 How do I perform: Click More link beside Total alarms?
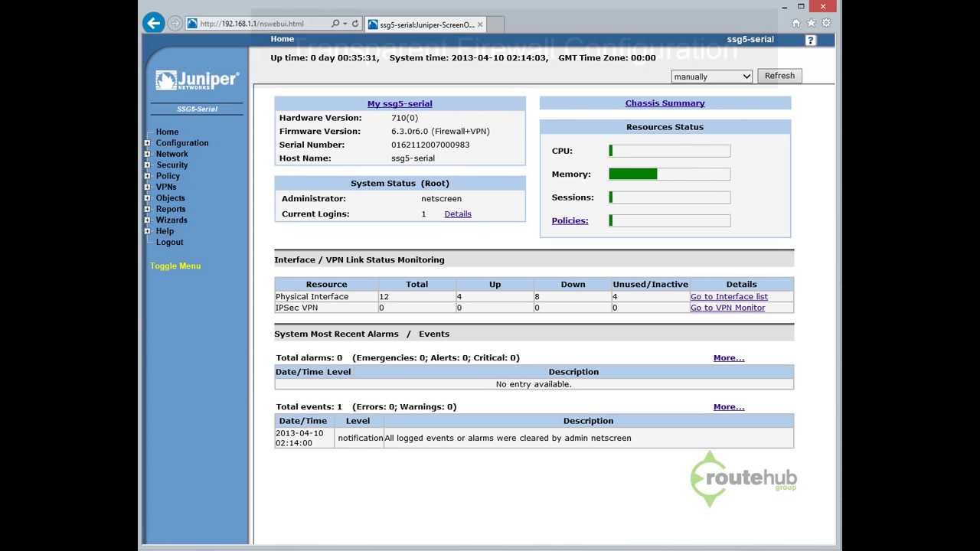coord(729,358)
